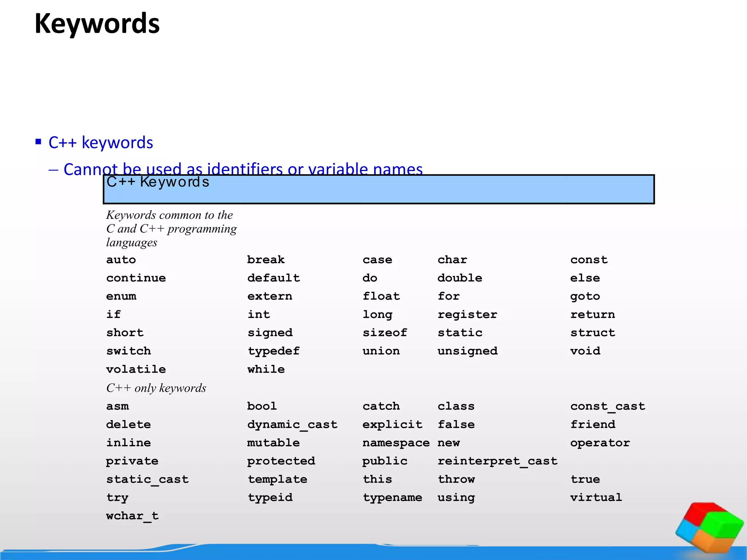Viewport: 747px width, 560px height.
Task: Click the 'Keywords' slide title
Action: (x=97, y=23)
